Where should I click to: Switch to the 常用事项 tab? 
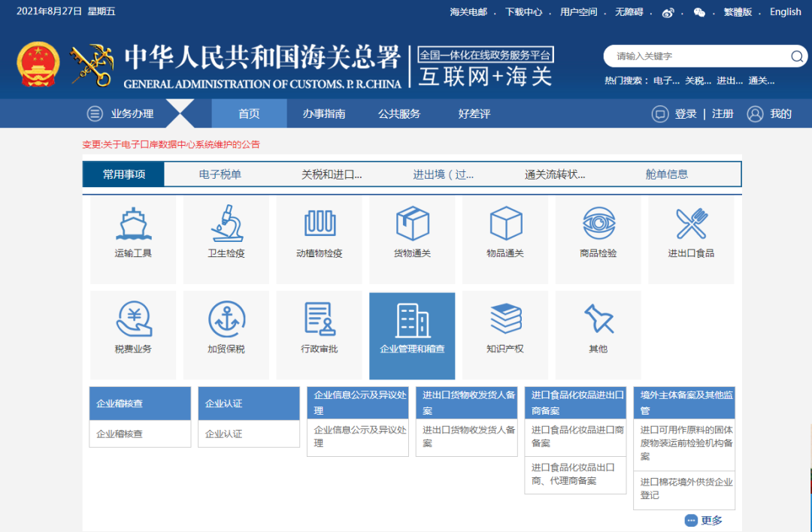tap(124, 174)
